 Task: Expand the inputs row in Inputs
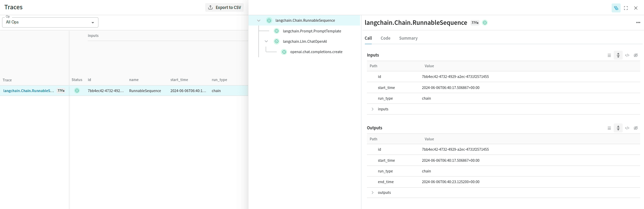coord(372,109)
